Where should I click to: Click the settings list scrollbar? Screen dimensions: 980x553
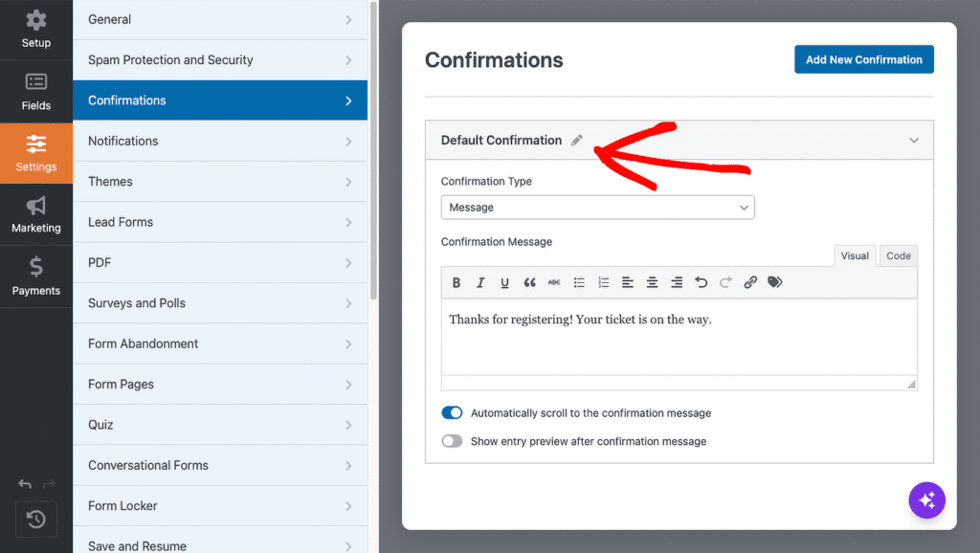point(373,150)
